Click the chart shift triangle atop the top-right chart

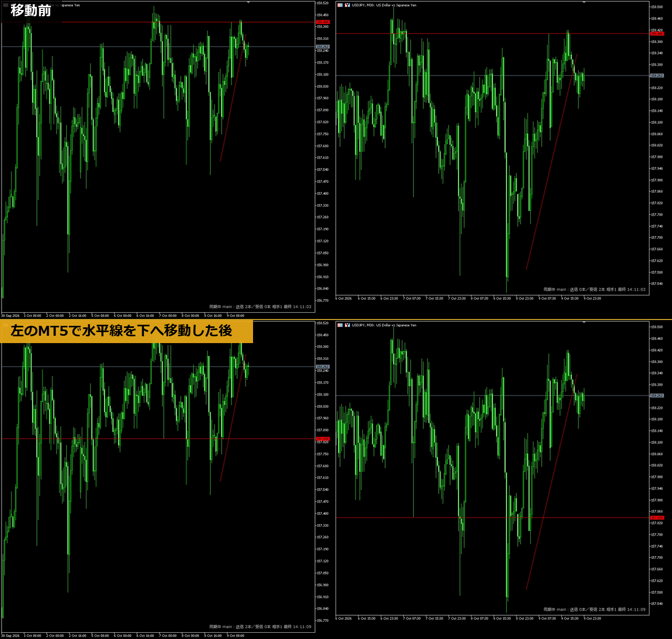[x=584, y=3]
